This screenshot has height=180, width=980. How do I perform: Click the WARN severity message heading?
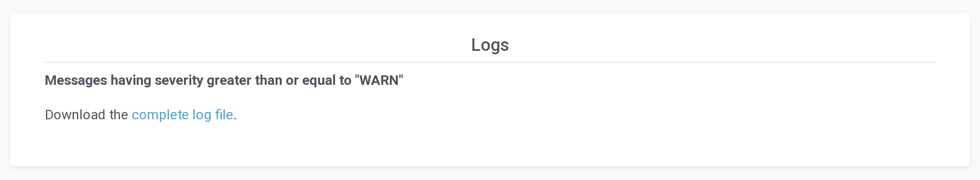pyautogui.click(x=224, y=81)
